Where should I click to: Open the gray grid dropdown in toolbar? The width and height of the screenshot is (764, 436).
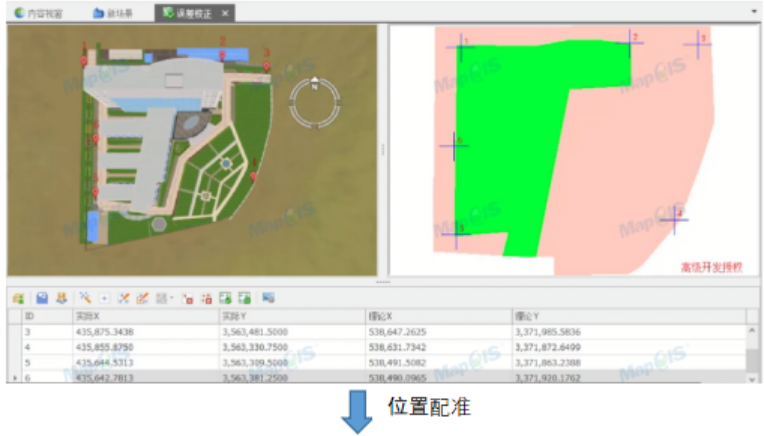coord(164,298)
